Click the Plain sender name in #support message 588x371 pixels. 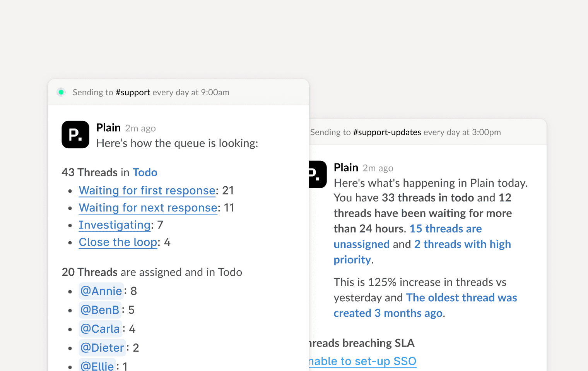tap(108, 128)
